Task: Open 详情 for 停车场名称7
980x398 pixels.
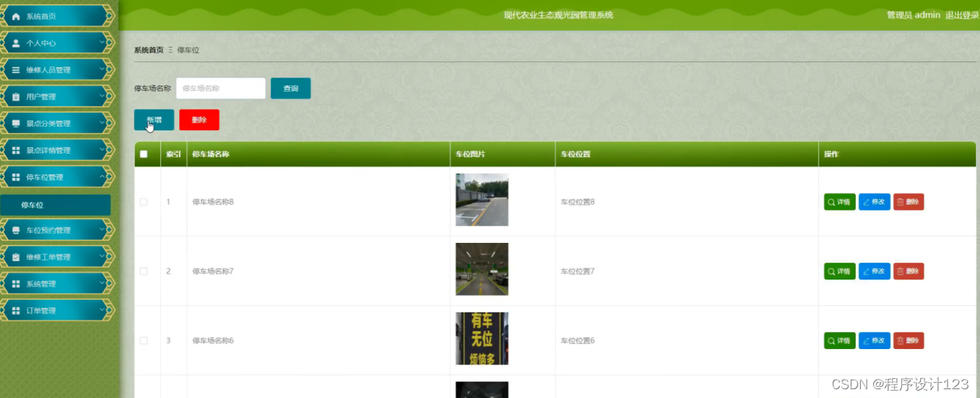Action: [840, 271]
